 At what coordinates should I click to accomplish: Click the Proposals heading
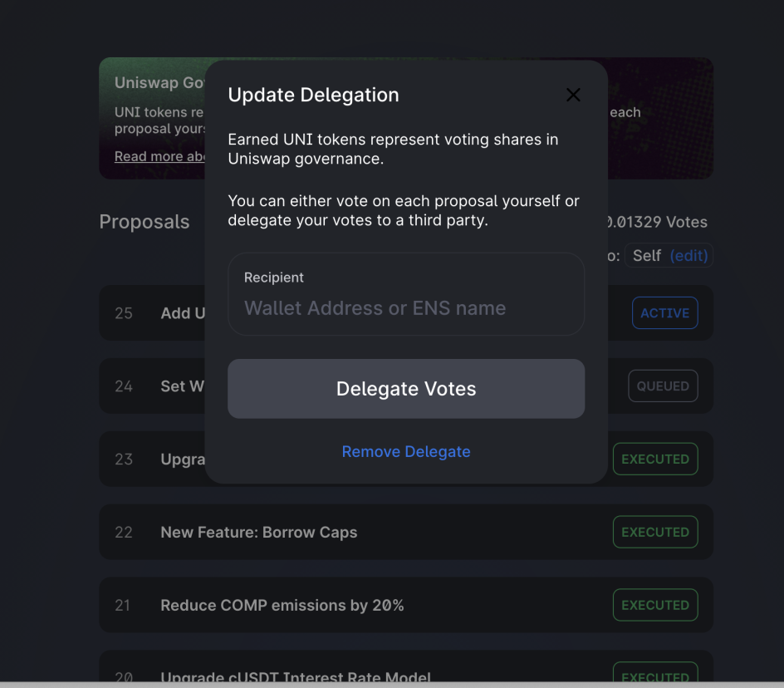[145, 222]
